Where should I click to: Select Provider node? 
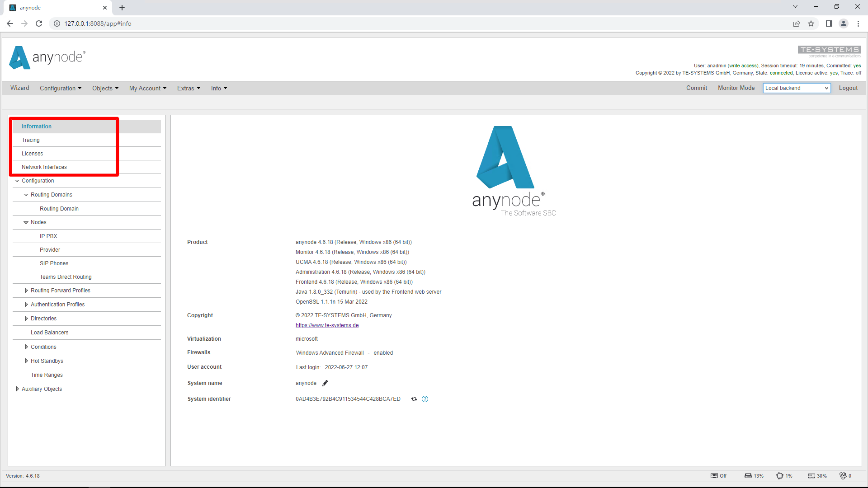(x=50, y=250)
